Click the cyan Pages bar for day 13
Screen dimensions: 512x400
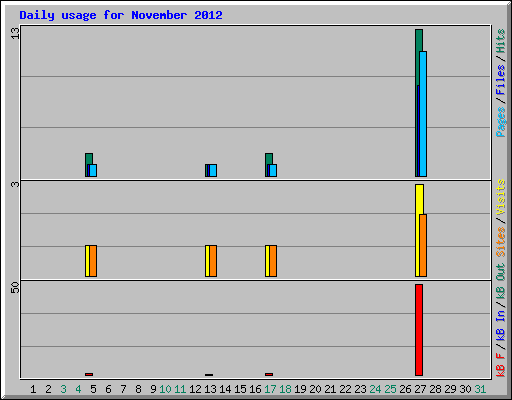pos(213,170)
